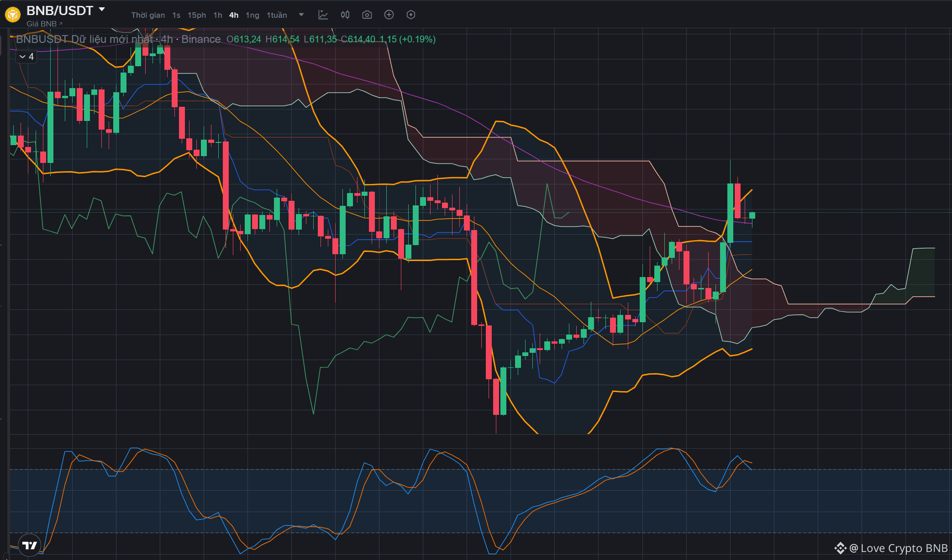Open chart settings hexagon icon
Screen dimensions: 952x560
(411, 15)
